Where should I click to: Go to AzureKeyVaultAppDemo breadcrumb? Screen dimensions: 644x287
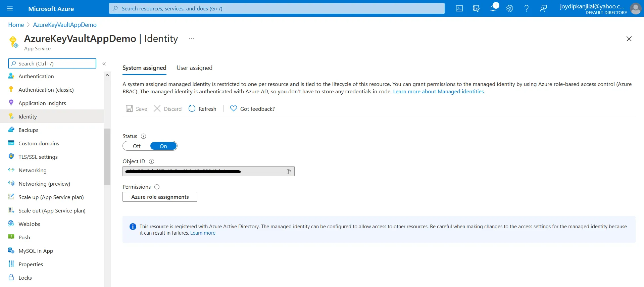(65, 25)
